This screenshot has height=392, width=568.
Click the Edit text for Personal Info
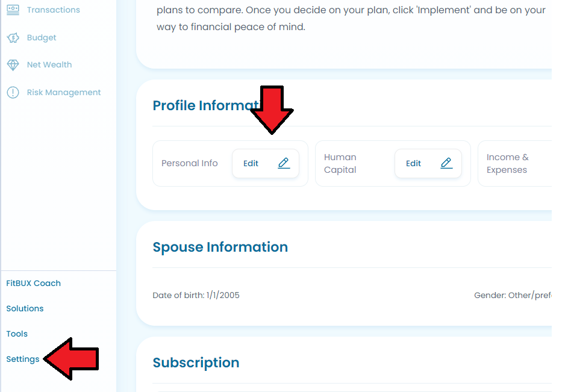pos(251,163)
